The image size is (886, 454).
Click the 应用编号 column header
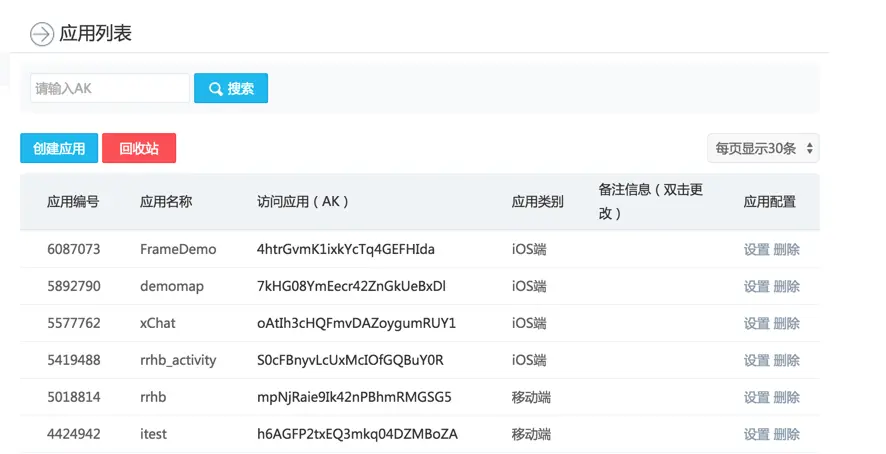(73, 201)
